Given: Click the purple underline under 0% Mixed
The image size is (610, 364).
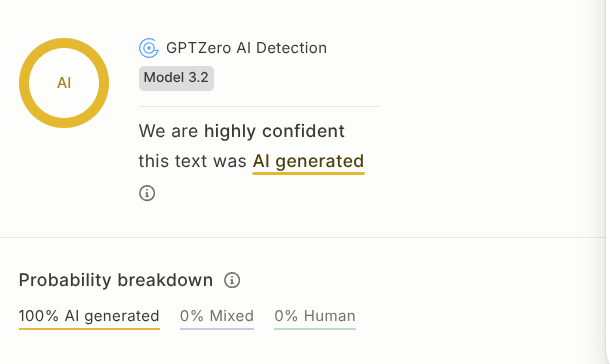Looking at the screenshot, I should 217,329.
